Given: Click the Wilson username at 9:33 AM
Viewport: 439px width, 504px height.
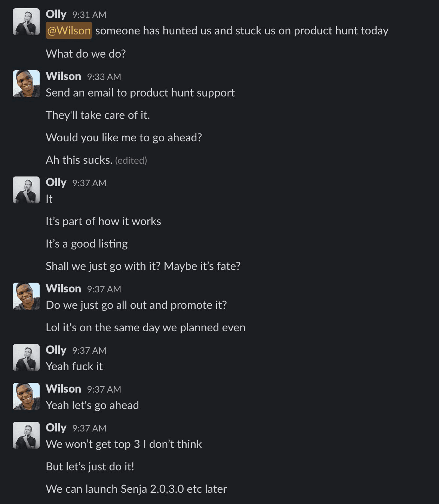Looking at the screenshot, I should [x=64, y=76].
